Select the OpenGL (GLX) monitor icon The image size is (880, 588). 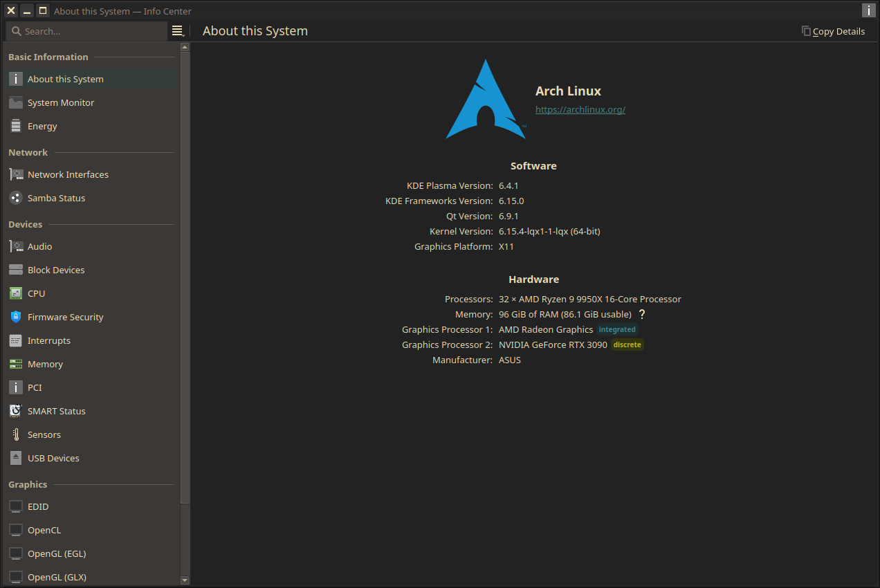[16, 577]
